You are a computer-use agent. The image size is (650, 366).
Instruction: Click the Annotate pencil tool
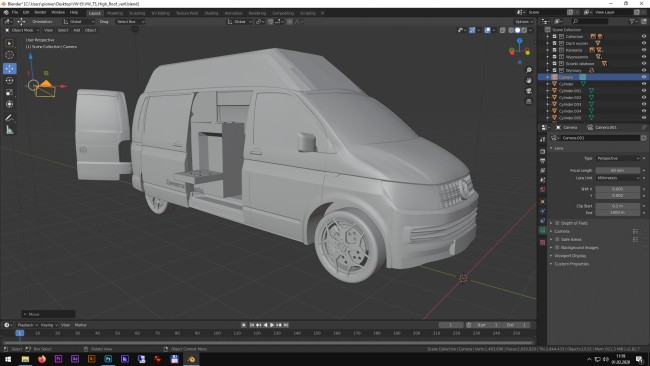(x=10, y=118)
